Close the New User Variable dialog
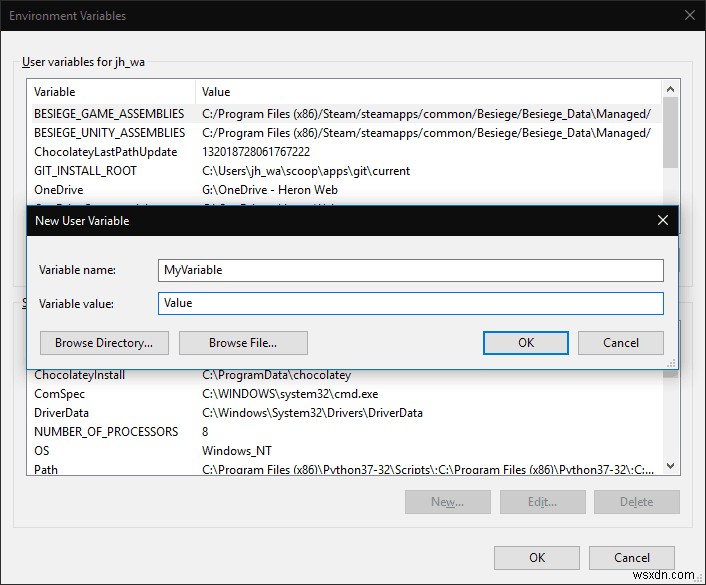Image resolution: width=706 pixels, height=585 pixels. [x=662, y=220]
